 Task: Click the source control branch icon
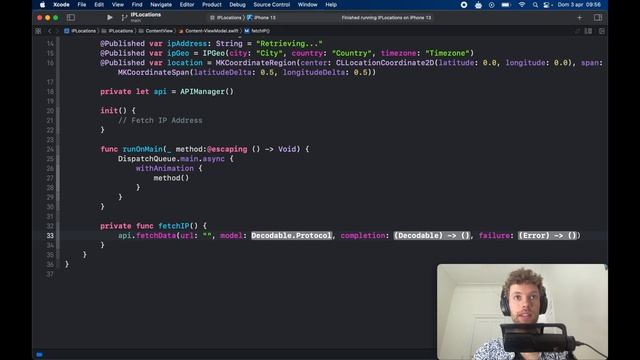[124, 18]
